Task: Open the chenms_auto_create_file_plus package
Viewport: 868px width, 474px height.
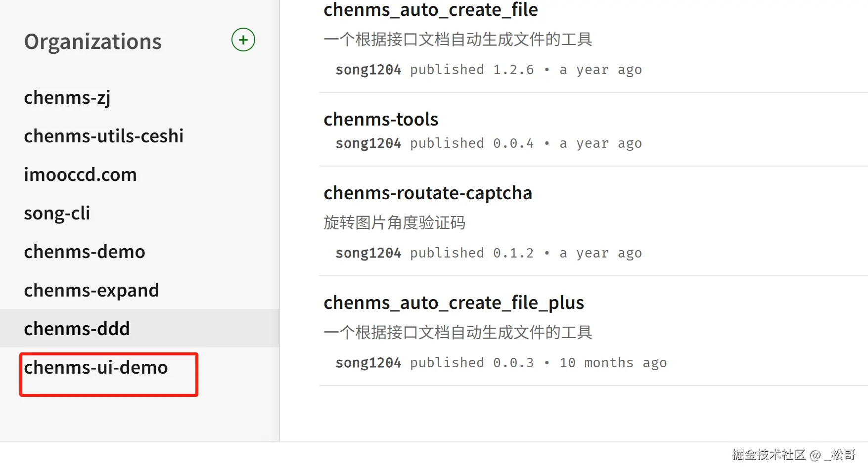Action: click(x=454, y=303)
